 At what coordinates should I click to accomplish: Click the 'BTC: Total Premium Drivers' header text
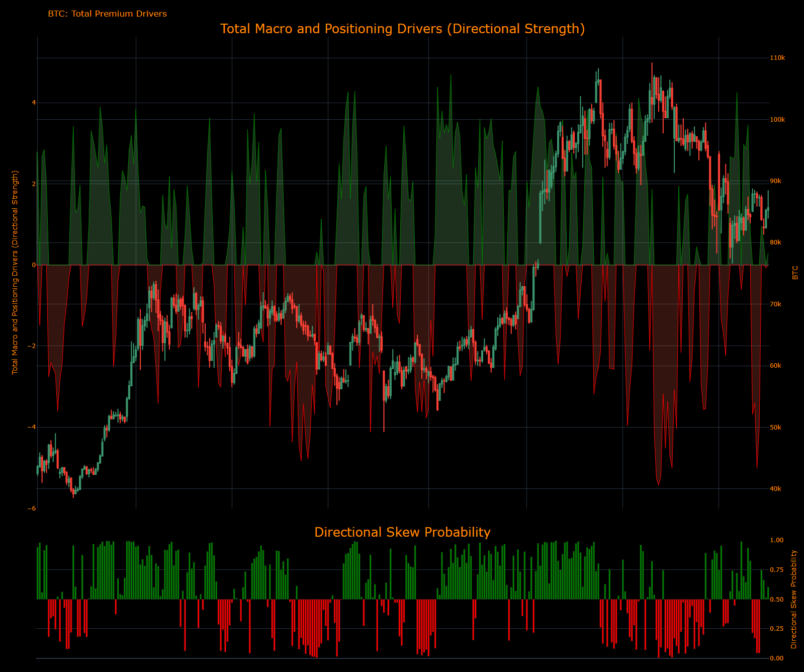[107, 14]
